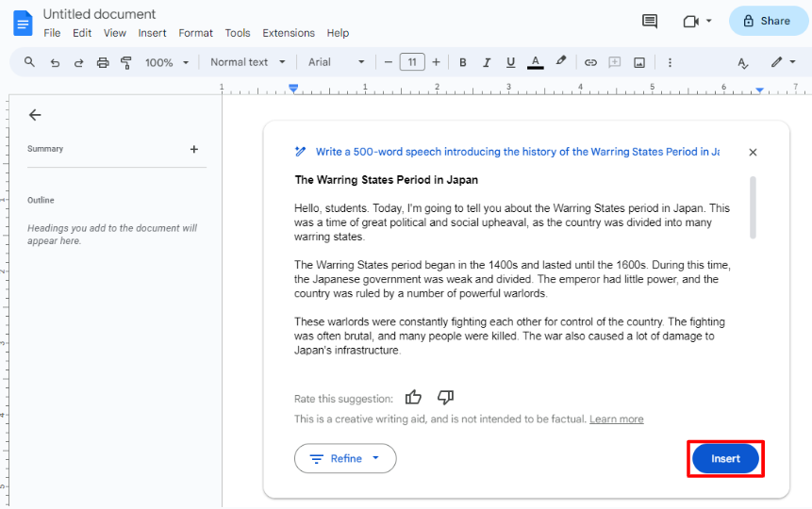Click the Outline label in sidebar
Viewport: 812px width, 509px height.
point(41,201)
